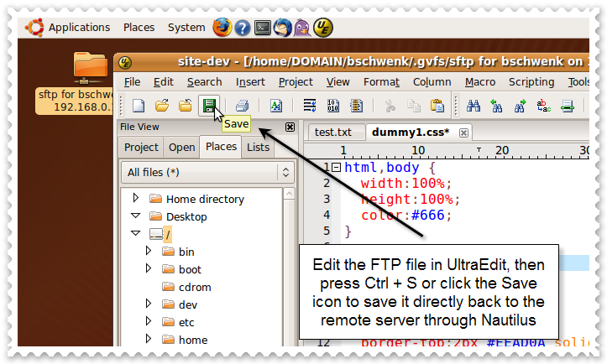Click the second folder quick-open toolbar icon
The image size is (607, 364).
(185, 105)
